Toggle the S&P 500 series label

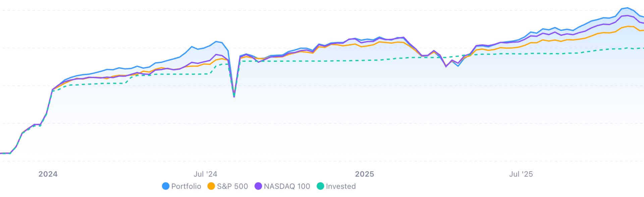232,186
